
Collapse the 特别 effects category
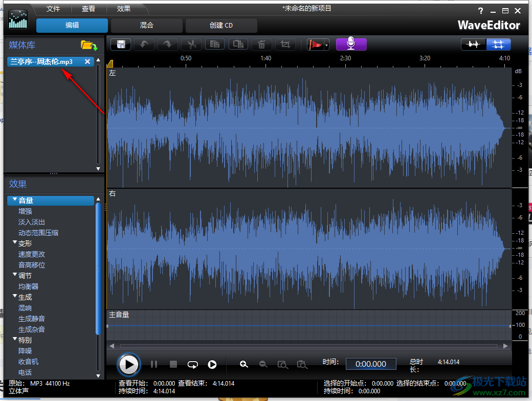point(15,340)
